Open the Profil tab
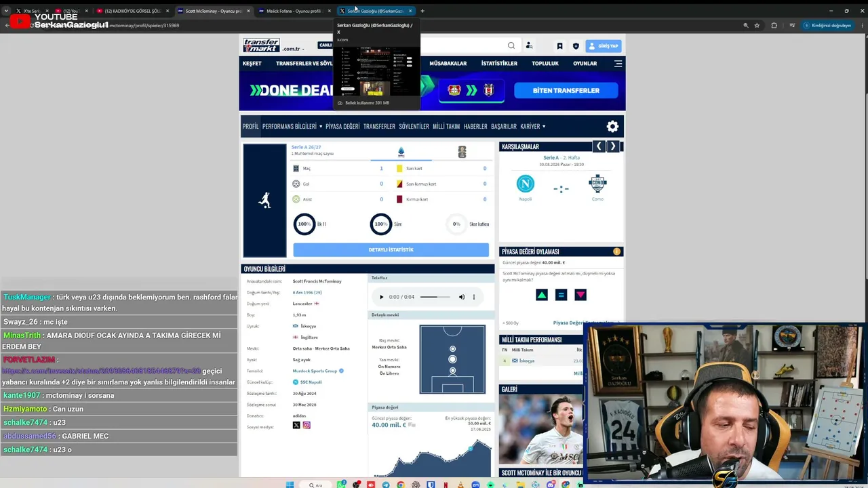 pyautogui.click(x=251, y=127)
